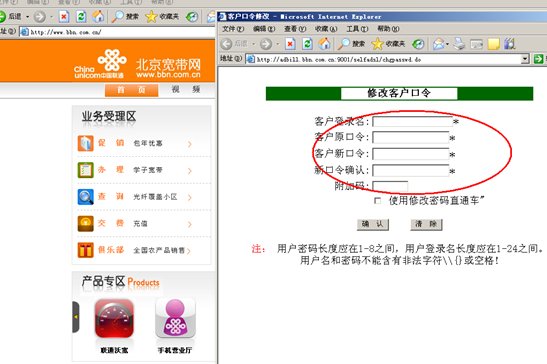Click Home icon in password change window
This screenshot has width=547, height=364.
click(324, 43)
